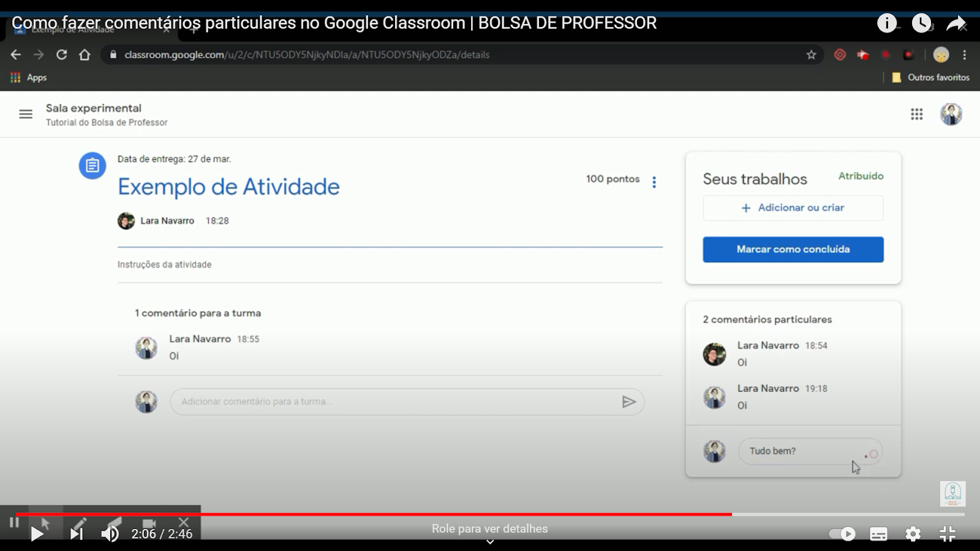Image resolution: width=980 pixels, height=551 pixels.
Task: Open the browser home icon
Action: click(x=85, y=54)
